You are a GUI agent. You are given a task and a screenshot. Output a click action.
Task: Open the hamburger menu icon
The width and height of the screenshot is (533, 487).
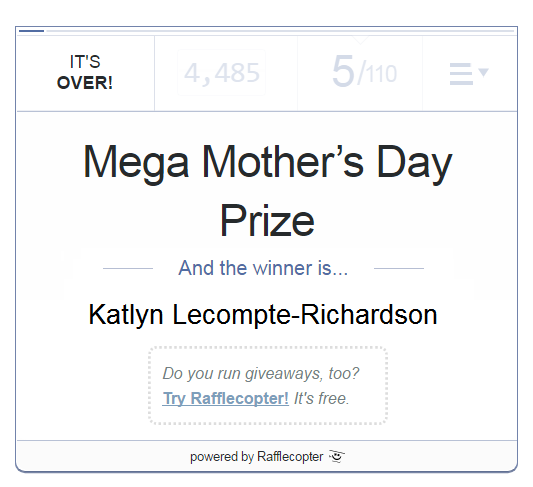click(461, 73)
